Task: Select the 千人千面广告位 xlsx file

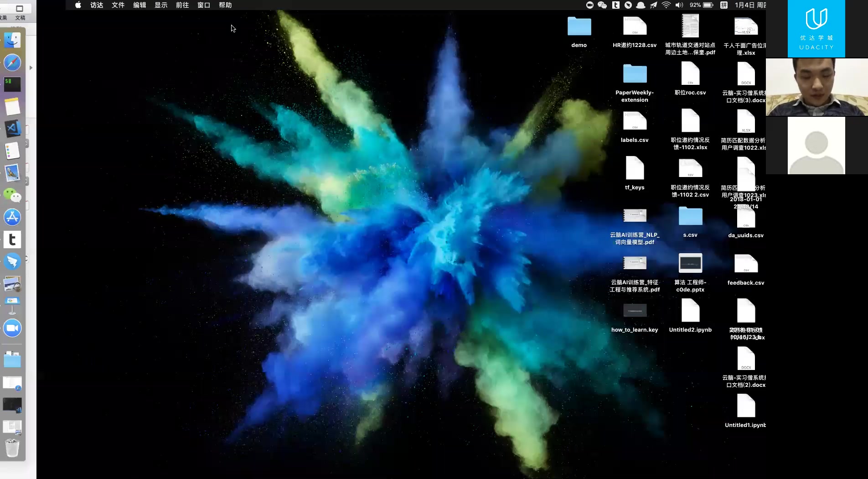Action: pyautogui.click(x=746, y=26)
